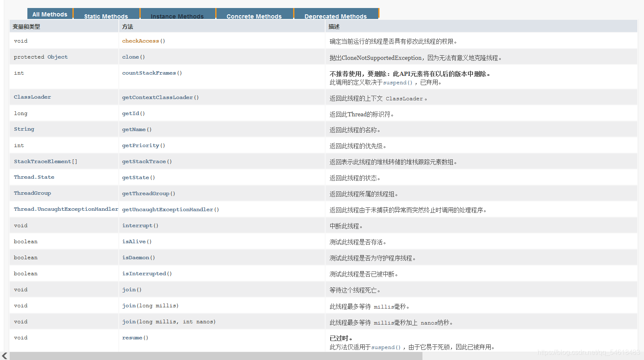Click description text 中断此线程。
Viewport: 644px width, 360px height.
pos(346,226)
